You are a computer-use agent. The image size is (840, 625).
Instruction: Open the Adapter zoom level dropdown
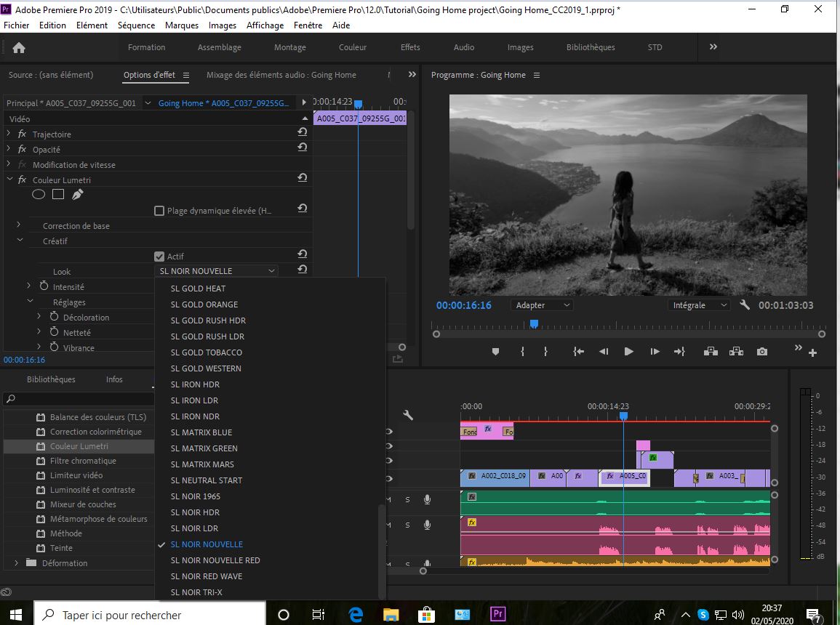pos(542,305)
